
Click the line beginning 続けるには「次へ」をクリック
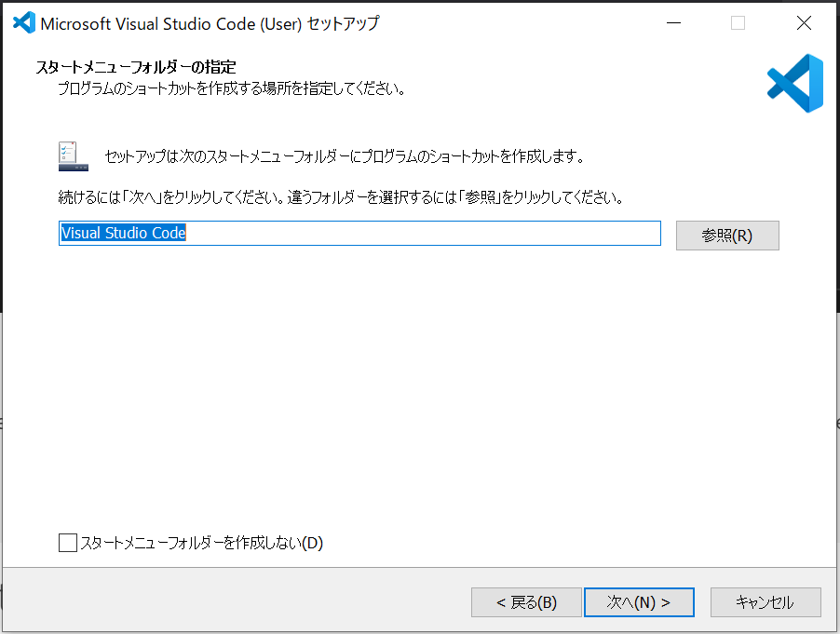coord(341,197)
